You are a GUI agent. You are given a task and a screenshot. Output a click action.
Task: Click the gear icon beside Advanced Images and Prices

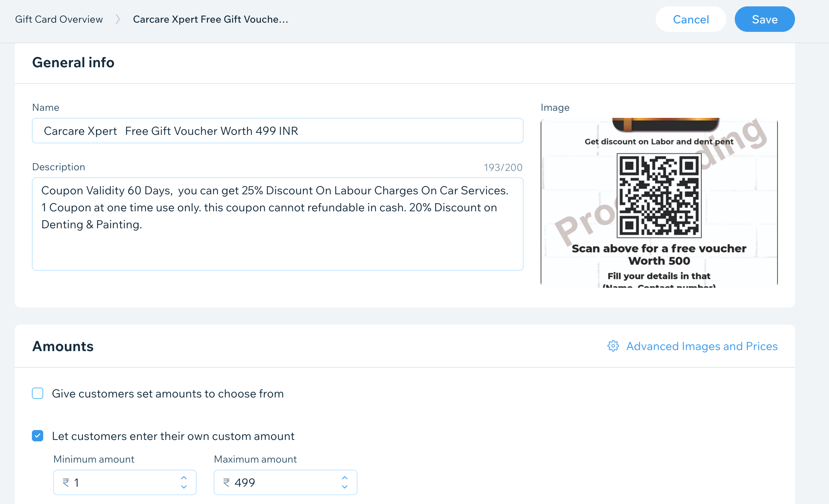tap(613, 346)
